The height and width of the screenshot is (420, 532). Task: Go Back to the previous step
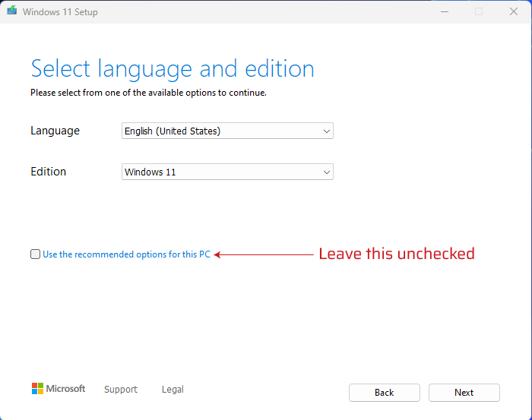tap(384, 393)
